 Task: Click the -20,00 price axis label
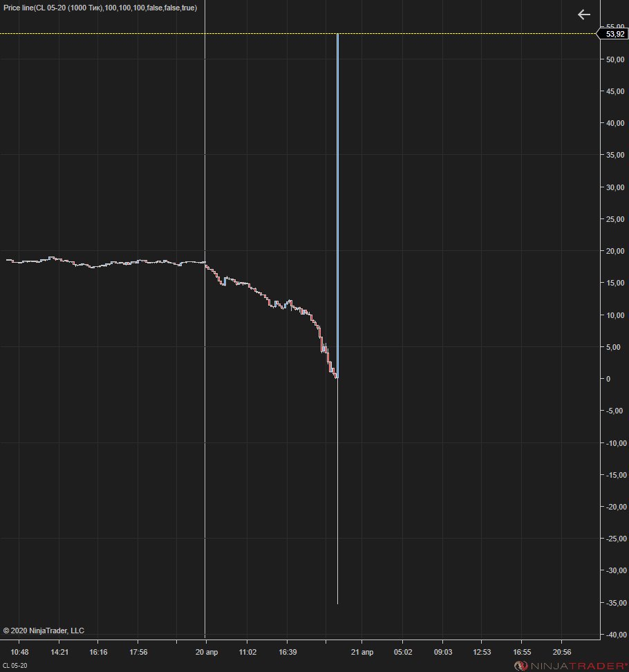[615, 507]
